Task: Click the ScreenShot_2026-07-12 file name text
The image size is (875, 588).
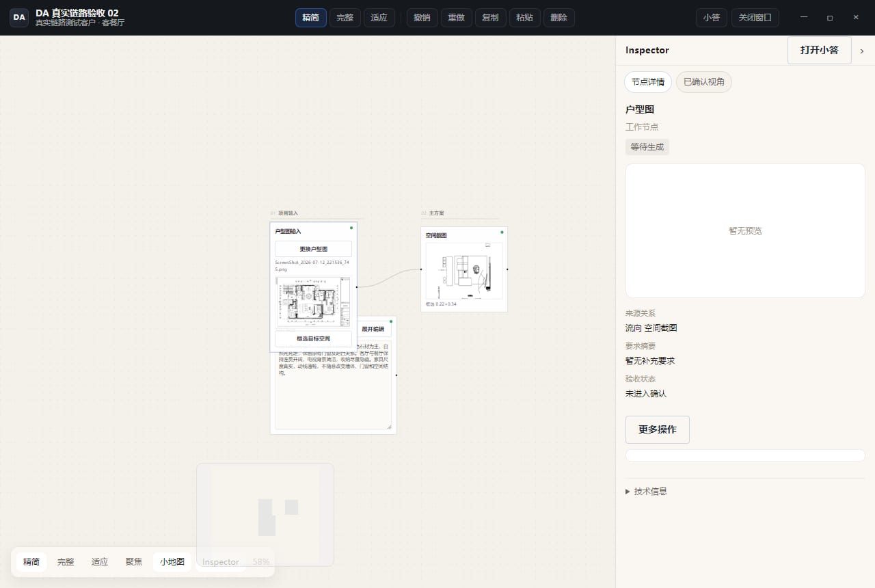Action: coord(312,265)
